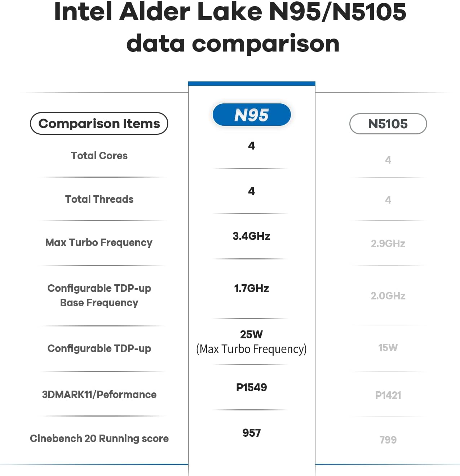
Task: Select the Comparison Items header pill
Action: [99, 124]
